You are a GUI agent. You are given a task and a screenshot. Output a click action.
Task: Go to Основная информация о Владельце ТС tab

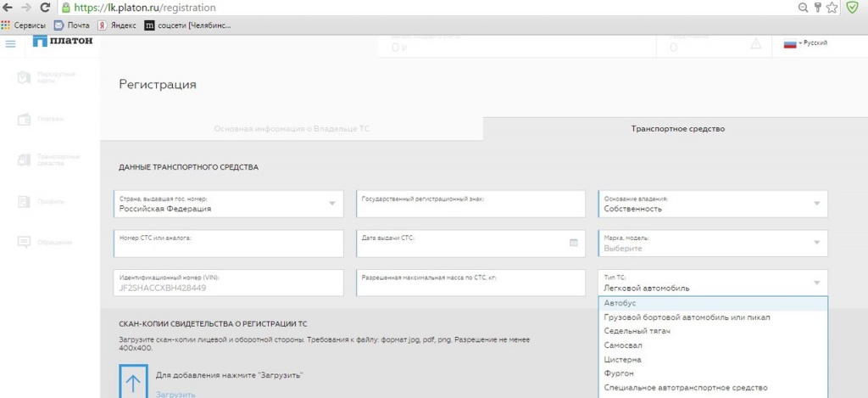[x=292, y=129]
